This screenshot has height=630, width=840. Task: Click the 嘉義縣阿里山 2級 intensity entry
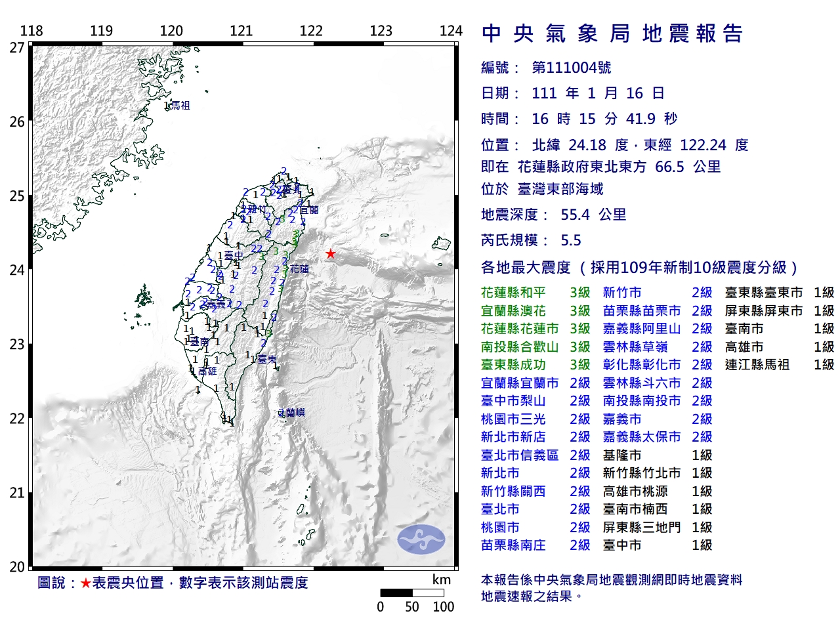tap(657, 329)
